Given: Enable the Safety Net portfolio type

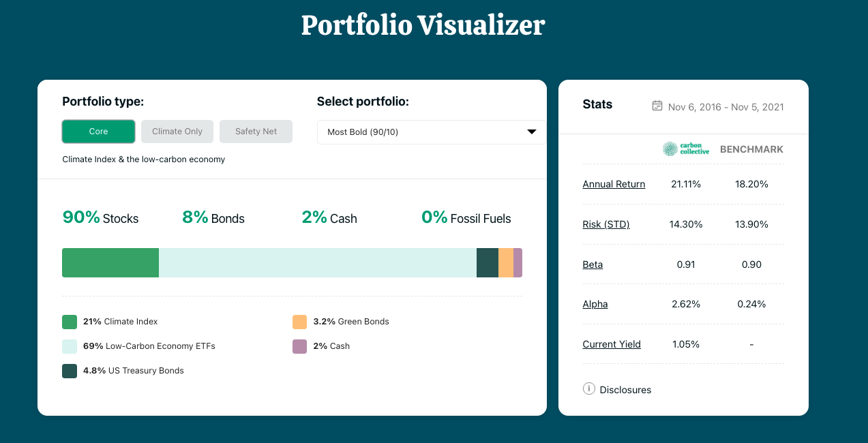Looking at the screenshot, I should point(256,131).
